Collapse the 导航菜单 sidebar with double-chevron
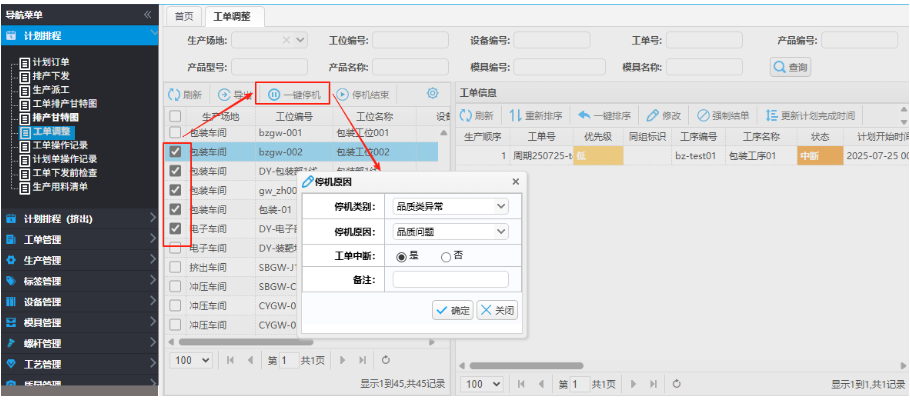The width and height of the screenshot is (910, 400). 148,15
